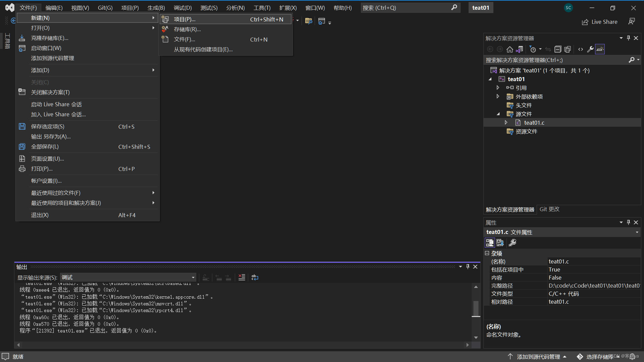Click Collapse All in Solution Explorer toolbar
This screenshot has width=644, height=362.
click(557, 49)
